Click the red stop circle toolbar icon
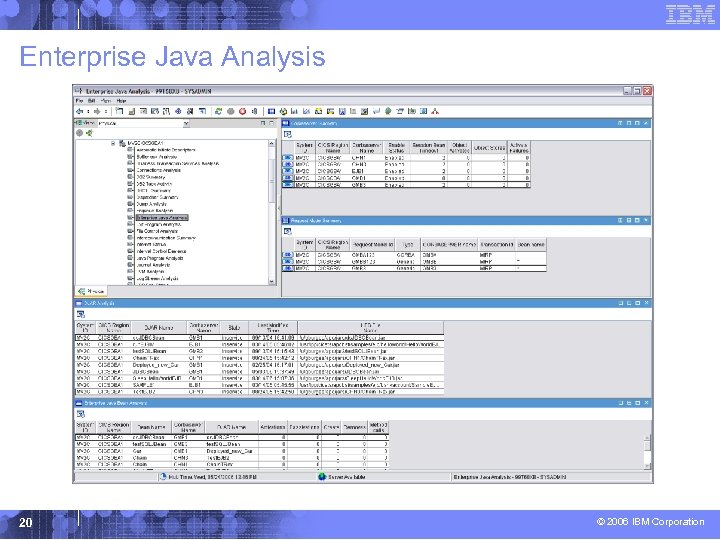The width and height of the screenshot is (720, 540). coord(242,111)
